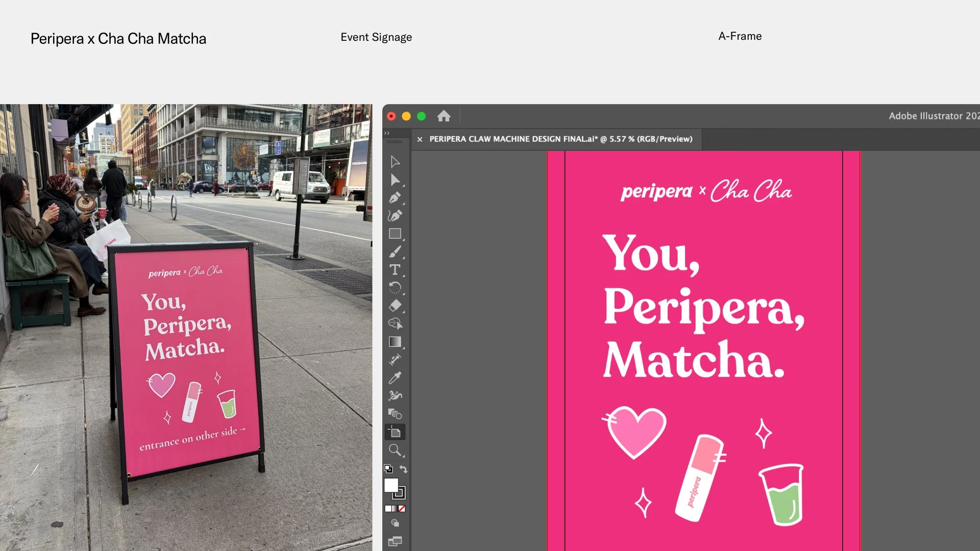Select the Type tool
The image size is (980, 551).
(x=395, y=270)
